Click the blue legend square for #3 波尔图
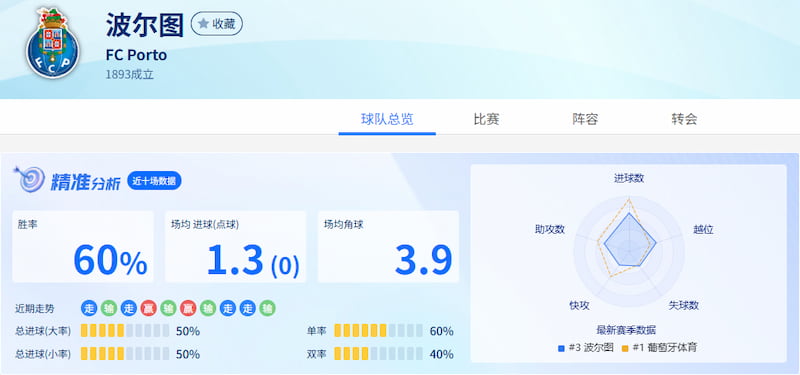Screen dimensions: 800x375 (x=561, y=348)
